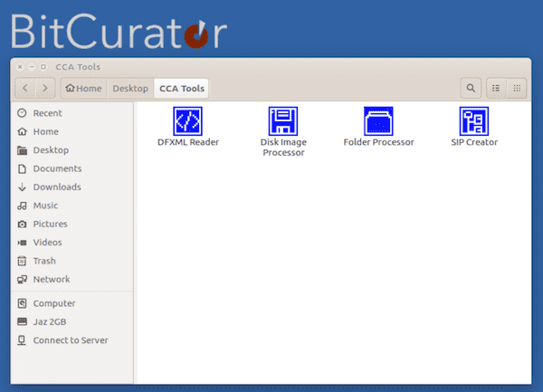The width and height of the screenshot is (543, 392).
Task: Open Computer in the sidebar
Action: pos(72,303)
